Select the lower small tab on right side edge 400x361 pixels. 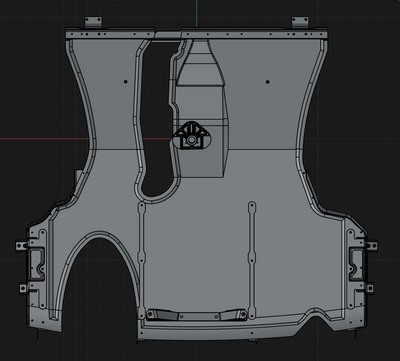(369, 287)
